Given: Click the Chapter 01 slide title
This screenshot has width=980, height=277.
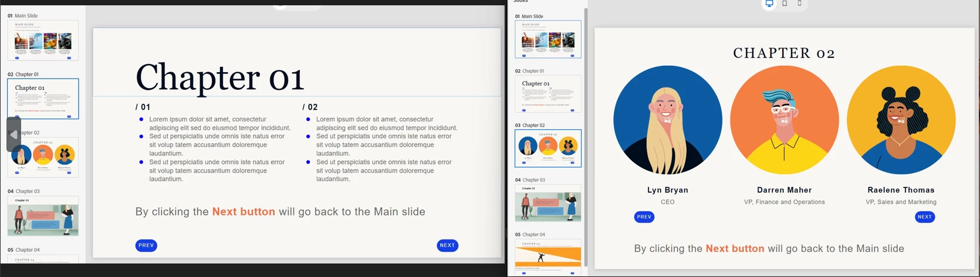Looking at the screenshot, I should [220, 77].
